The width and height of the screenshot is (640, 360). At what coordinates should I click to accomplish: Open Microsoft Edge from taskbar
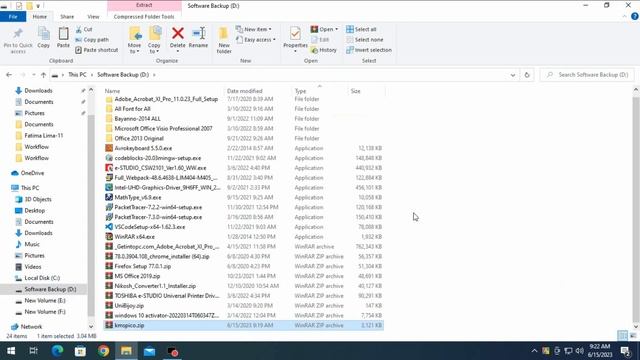[x=57, y=351]
